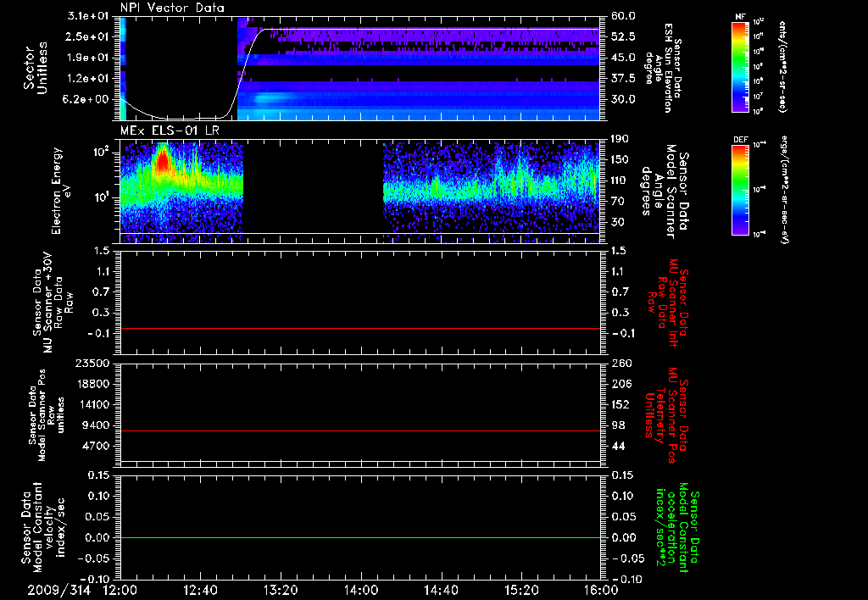Click the "NF" color bar label
Image resolution: width=868 pixels, height=600 pixels.
[x=740, y=17]
